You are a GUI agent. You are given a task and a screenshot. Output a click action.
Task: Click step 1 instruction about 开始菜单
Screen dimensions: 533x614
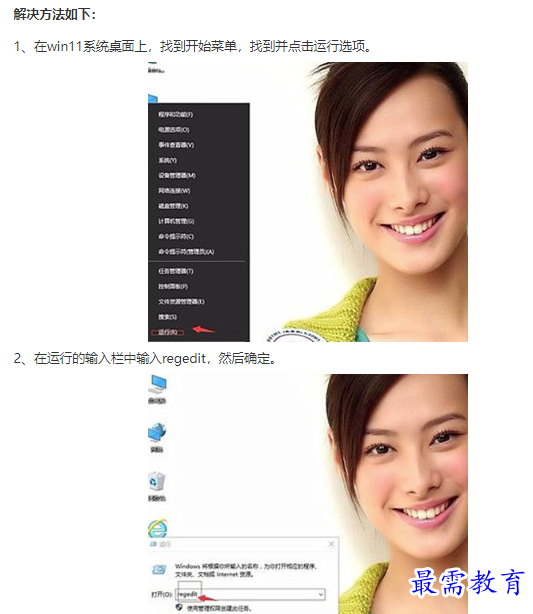pos(192,46)
